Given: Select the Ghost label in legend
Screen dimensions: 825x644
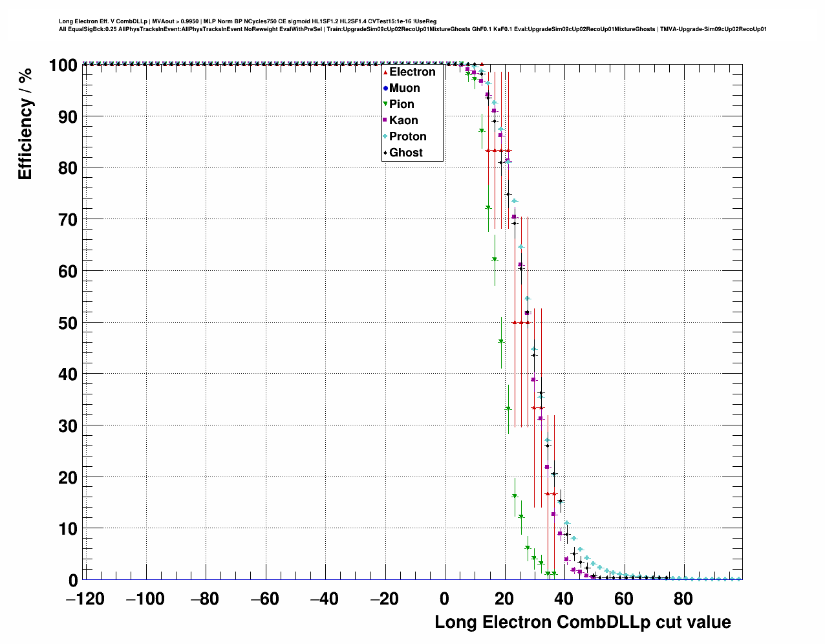Looking at the screenshot, I should point(405,153).
